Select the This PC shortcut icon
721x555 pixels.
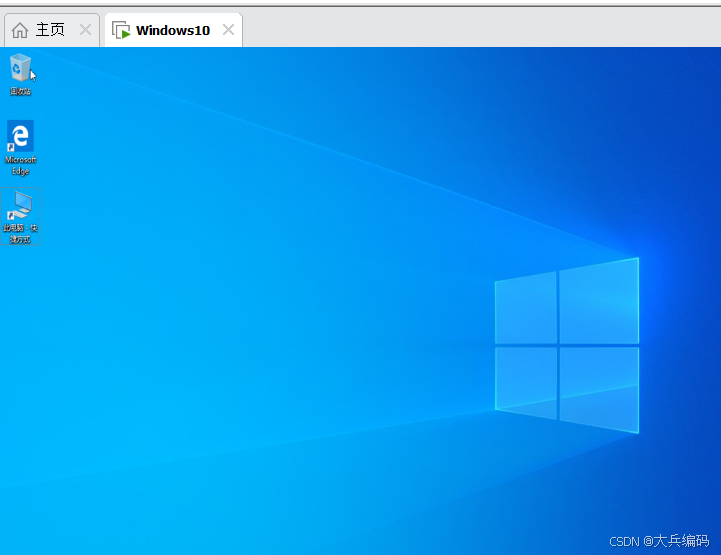pos(20,217)
